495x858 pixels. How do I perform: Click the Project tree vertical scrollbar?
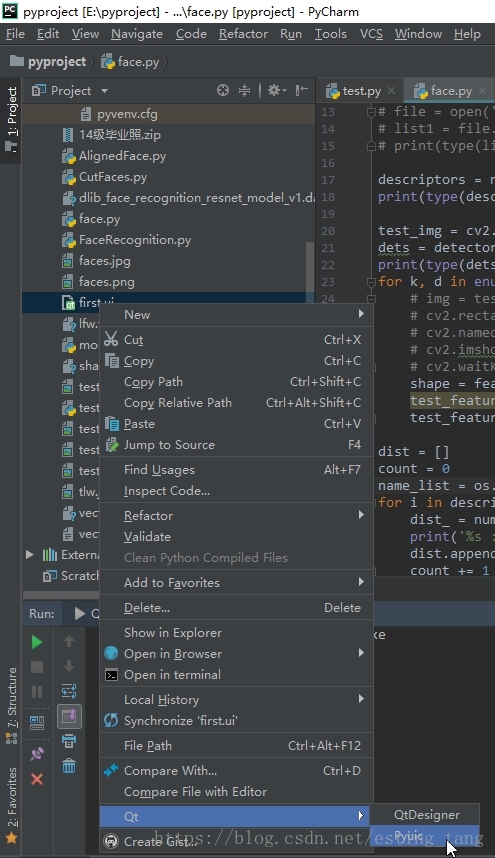point(310,266)
